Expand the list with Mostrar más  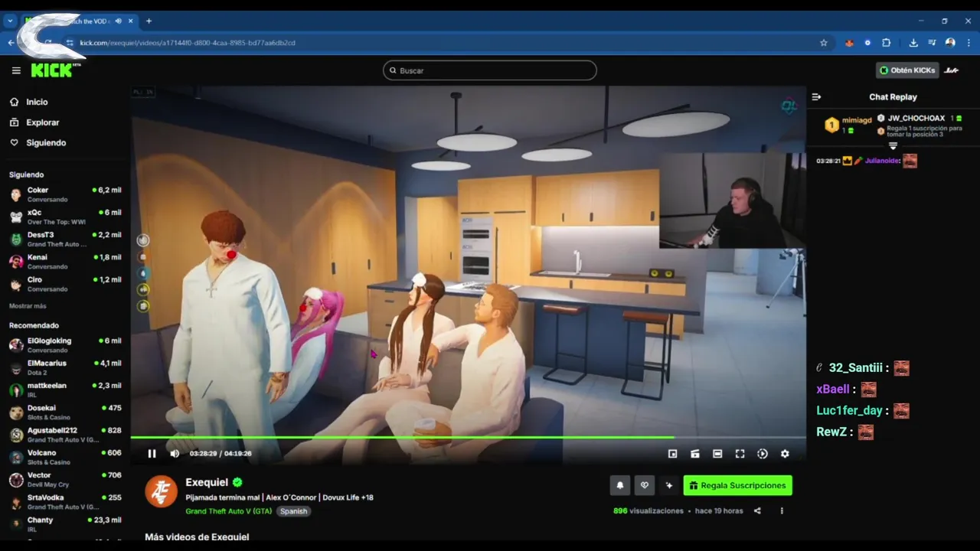28,306
